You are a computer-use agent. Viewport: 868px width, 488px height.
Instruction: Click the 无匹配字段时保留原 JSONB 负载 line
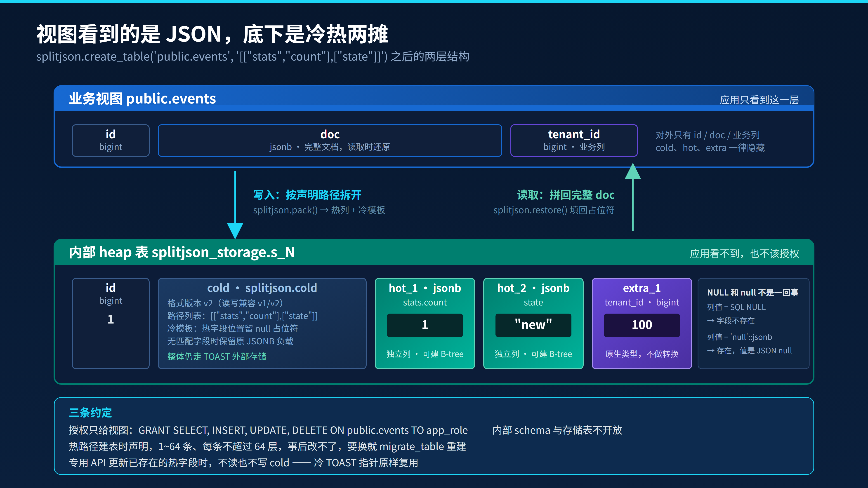(230, 342)
